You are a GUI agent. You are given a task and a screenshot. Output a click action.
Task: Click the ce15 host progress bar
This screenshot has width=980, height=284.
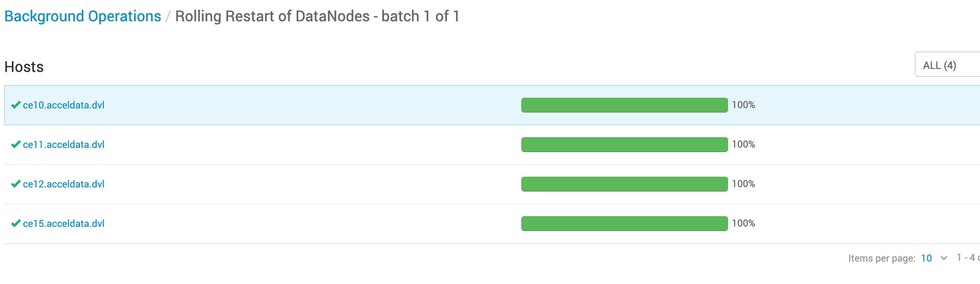click(624, 223)
